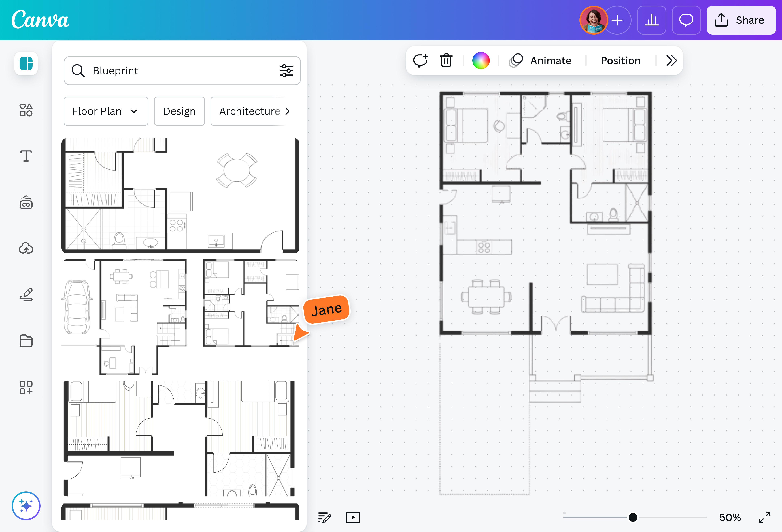
Task: Select the Draw tool in the sidebar
Action: [x=26, y=294]
